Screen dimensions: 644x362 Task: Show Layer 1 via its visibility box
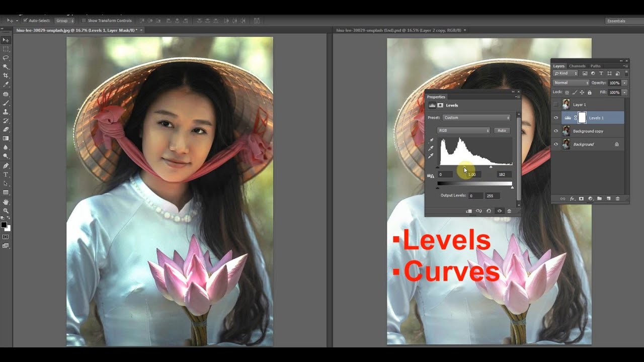click(x=556, y=105)
